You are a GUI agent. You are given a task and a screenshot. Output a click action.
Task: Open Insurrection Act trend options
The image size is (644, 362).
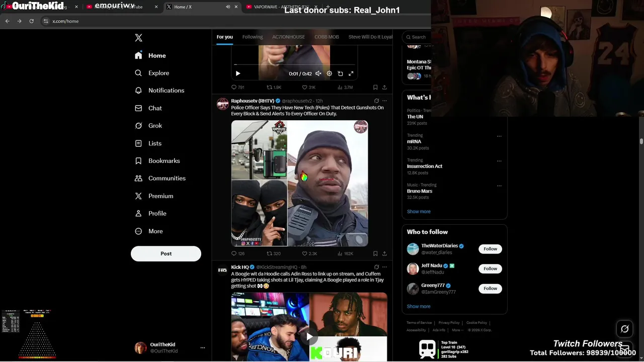(499, 161)
